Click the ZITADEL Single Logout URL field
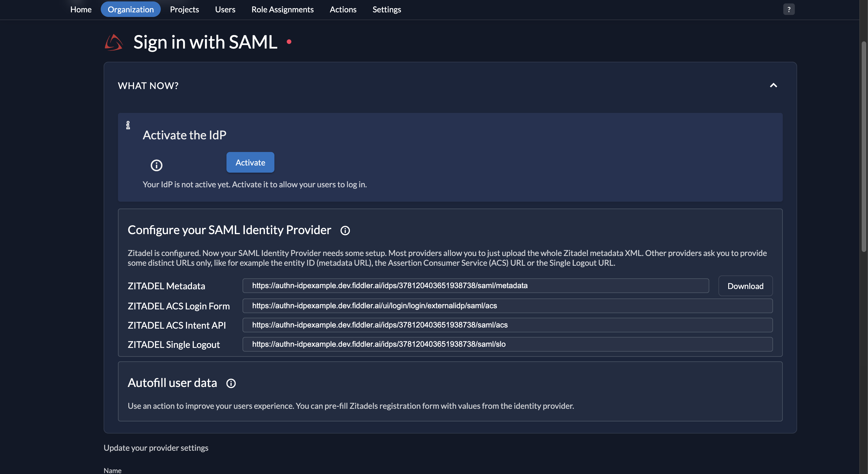Viewport: 868px width, 474px height. (507, 344)
